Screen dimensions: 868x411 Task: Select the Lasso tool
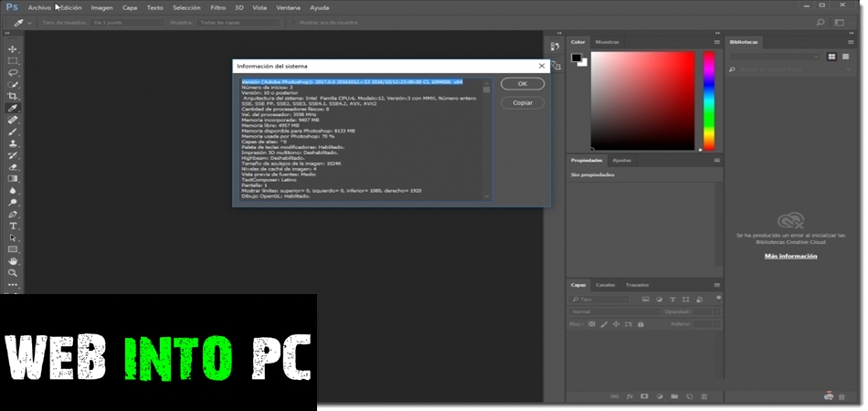coord(13,72)
